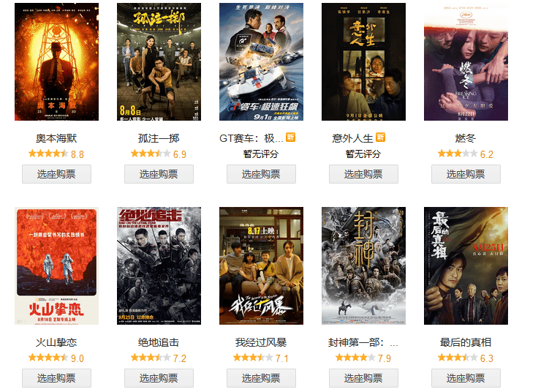Open the 最后的真相 movie poster
Viewport: 549px width, 392px height.
coord(466,265)
